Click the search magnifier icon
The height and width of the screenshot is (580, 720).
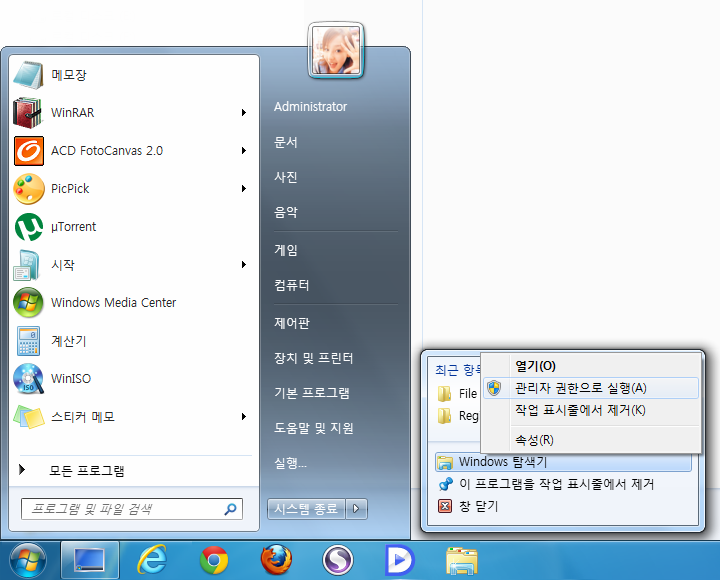click(x=230, y=509)
